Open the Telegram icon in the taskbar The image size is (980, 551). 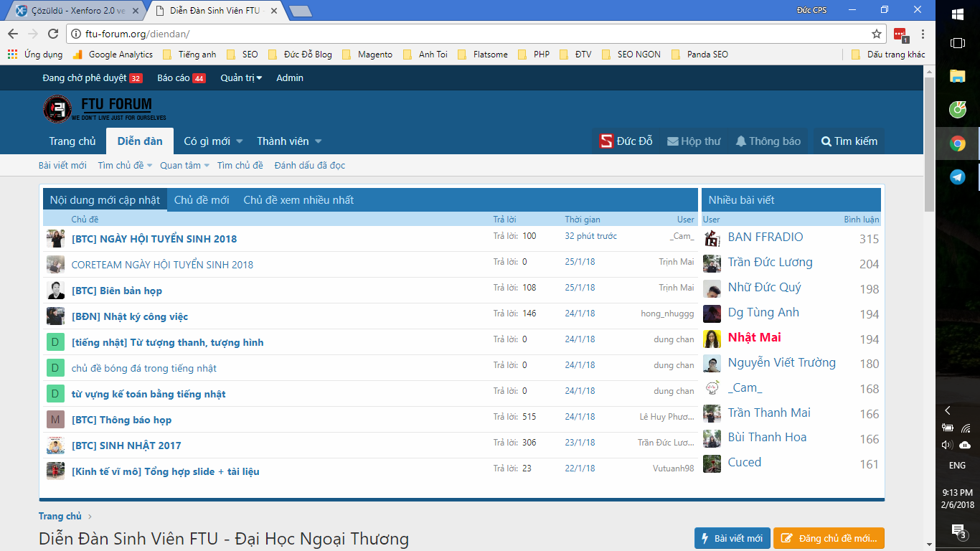pos(957,176)
